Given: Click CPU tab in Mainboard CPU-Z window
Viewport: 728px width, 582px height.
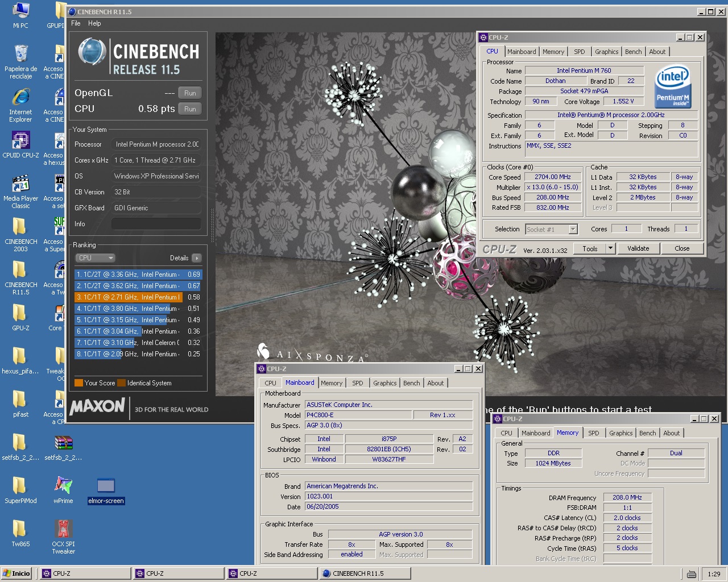Looking at the screenshot, I should 271,383.
